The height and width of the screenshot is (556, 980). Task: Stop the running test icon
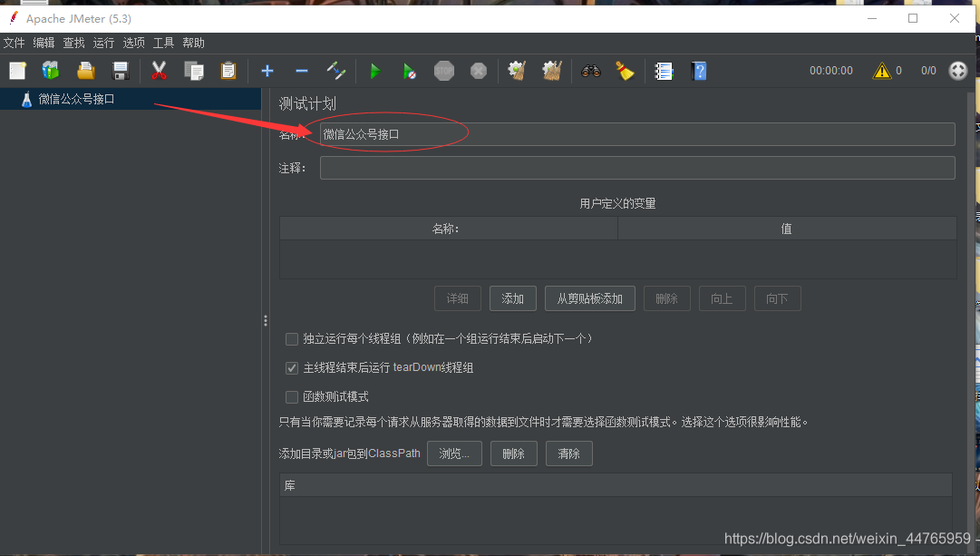(443, 71)
